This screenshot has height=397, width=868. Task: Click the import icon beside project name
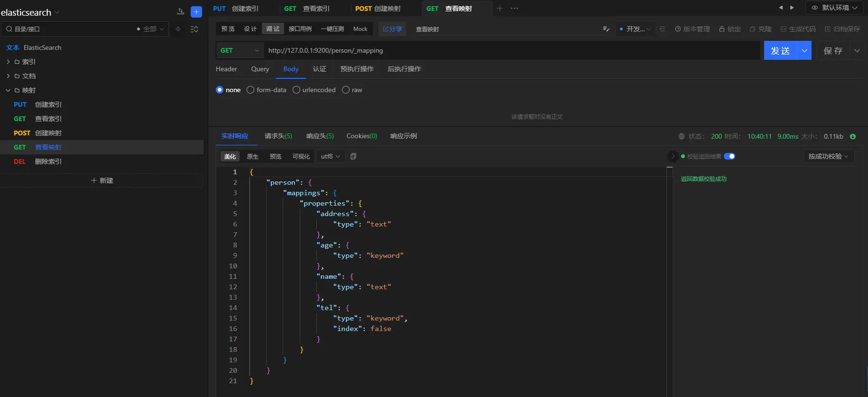[x=180, y=12]
